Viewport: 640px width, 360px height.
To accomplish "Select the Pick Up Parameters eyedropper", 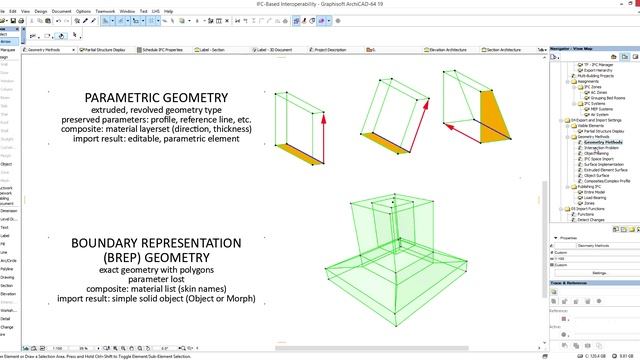I will pyautogui.click(x=85, y=21).
